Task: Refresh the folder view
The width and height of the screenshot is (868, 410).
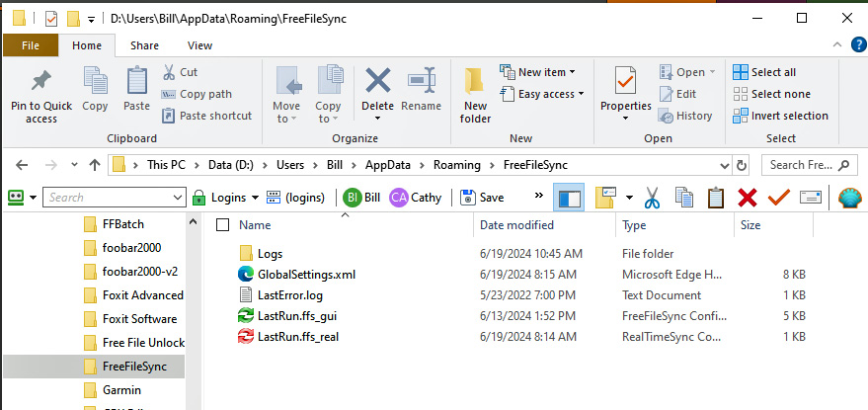Action: pos(741,165)
